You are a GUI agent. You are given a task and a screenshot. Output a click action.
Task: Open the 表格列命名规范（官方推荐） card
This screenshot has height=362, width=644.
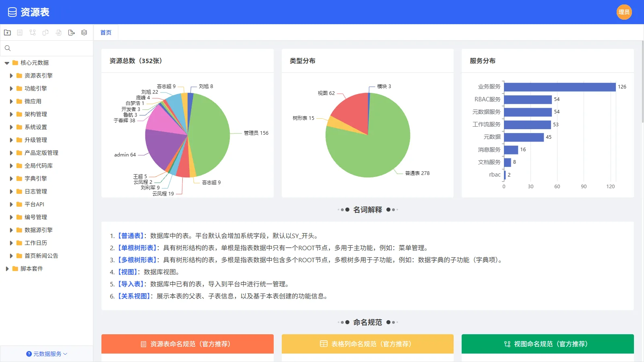click(x=367, y=344)
